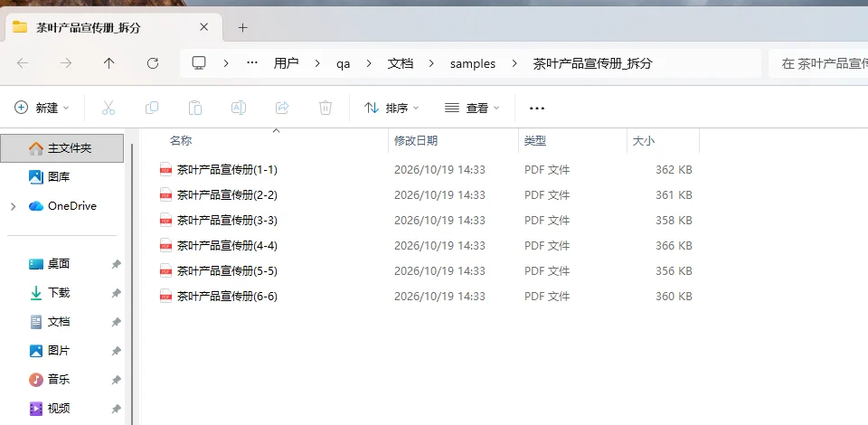868x425 pixels.
Task: Show hidden path via ellipsis breadcrumb
Action: tap(252, 63)
